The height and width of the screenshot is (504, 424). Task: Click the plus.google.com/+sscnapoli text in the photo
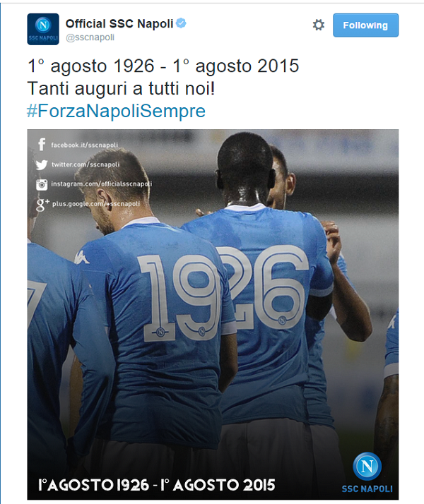[x=96, y=204]
